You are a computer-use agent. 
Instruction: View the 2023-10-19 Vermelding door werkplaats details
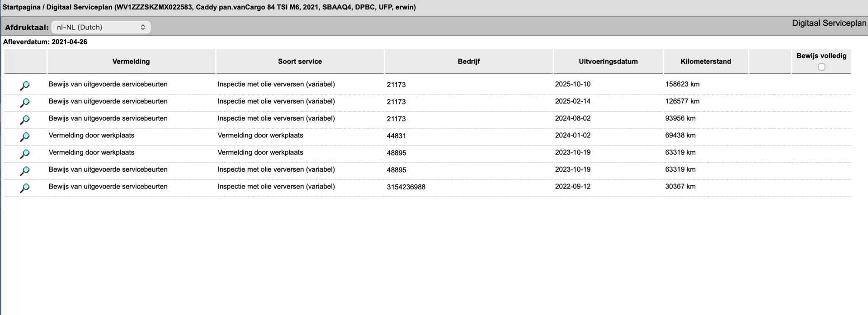click(x=25, y=154)
